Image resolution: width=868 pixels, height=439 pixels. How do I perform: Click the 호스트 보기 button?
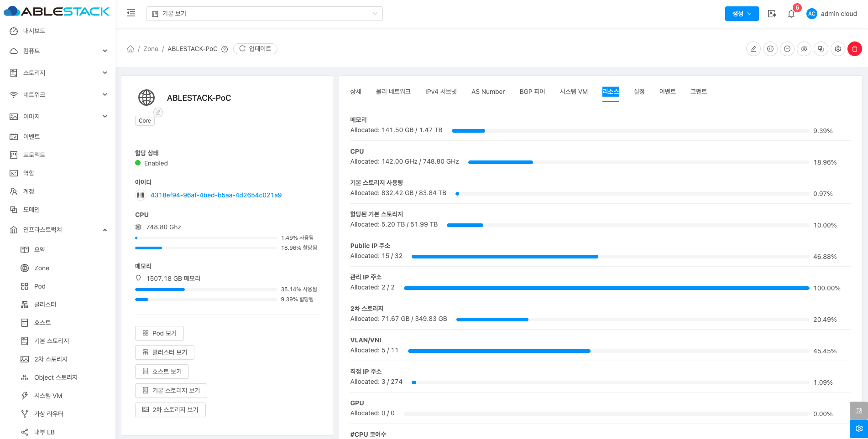click(x=162, y=372)
